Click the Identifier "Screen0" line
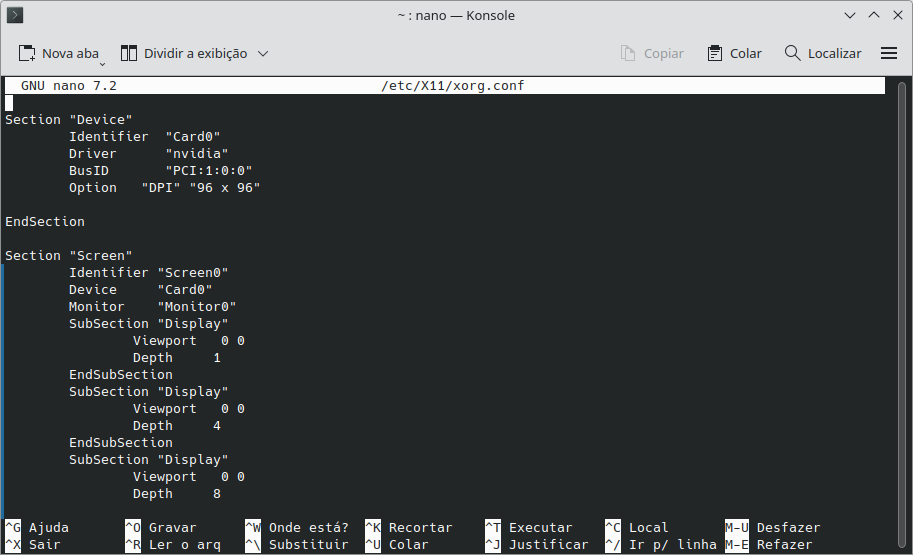Viewport: 913px width, 555px height. point(148,272)
